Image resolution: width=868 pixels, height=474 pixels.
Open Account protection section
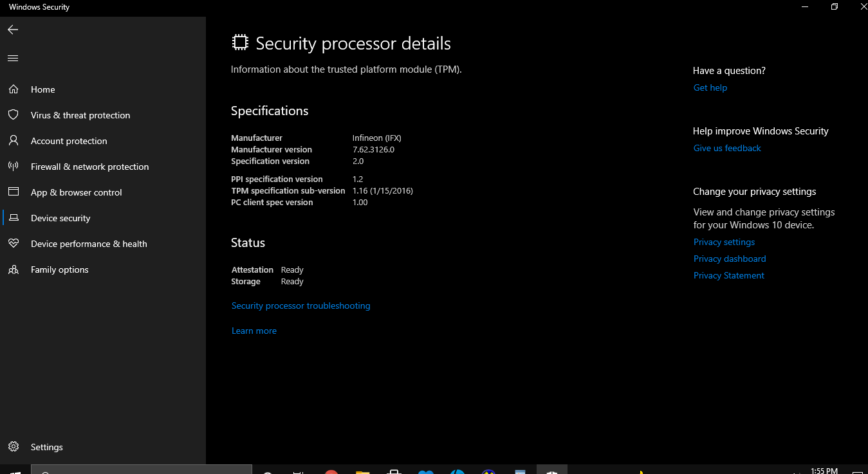[x=103, y=141]
